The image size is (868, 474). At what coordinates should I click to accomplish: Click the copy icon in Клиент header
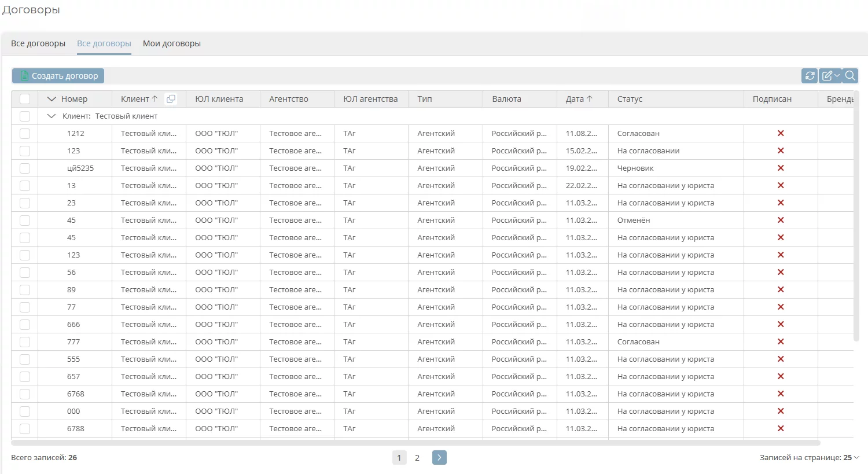[171, 99]
